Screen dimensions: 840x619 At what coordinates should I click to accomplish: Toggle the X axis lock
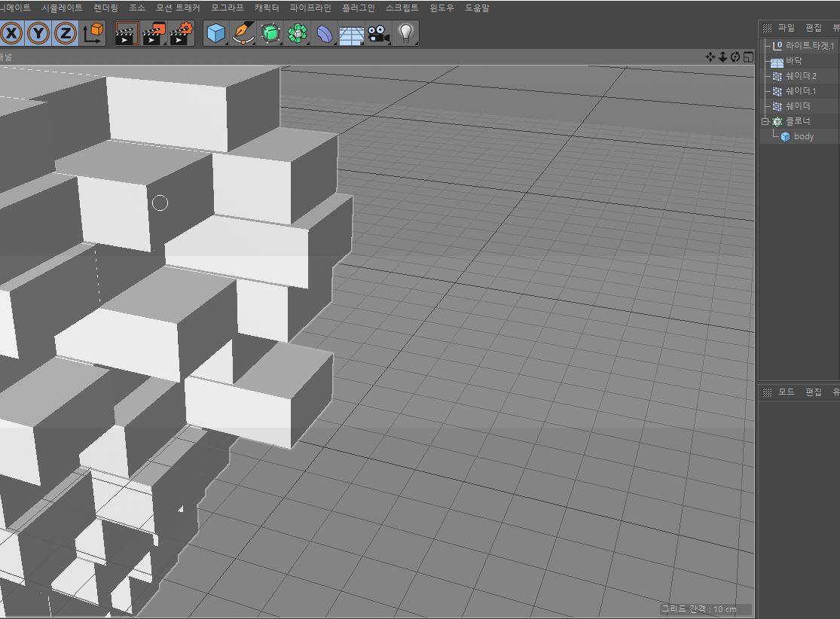[11, 33]
